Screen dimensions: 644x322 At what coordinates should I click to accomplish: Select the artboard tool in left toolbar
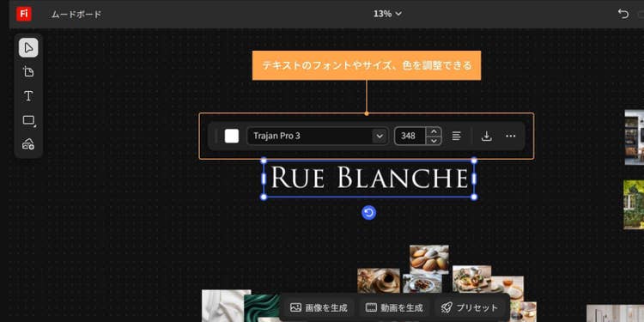point(28,72)
